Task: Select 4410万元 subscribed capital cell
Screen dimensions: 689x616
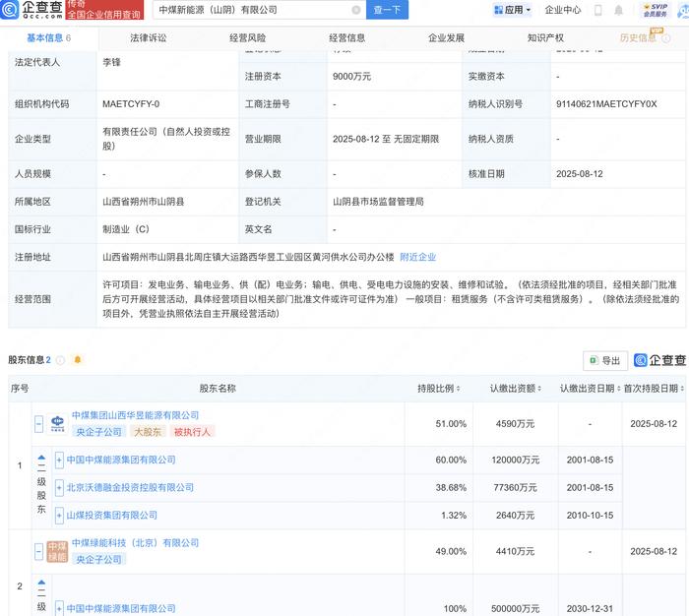Action: click(x=515, y=551)
